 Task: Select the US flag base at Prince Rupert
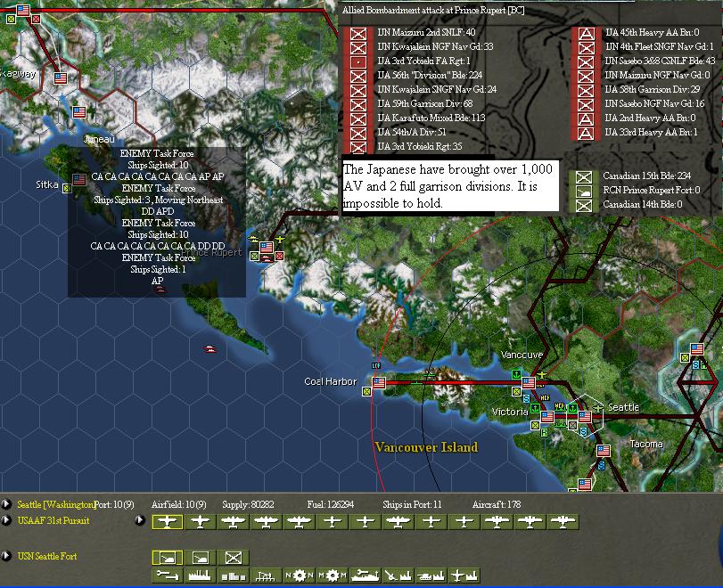point(267,248)
